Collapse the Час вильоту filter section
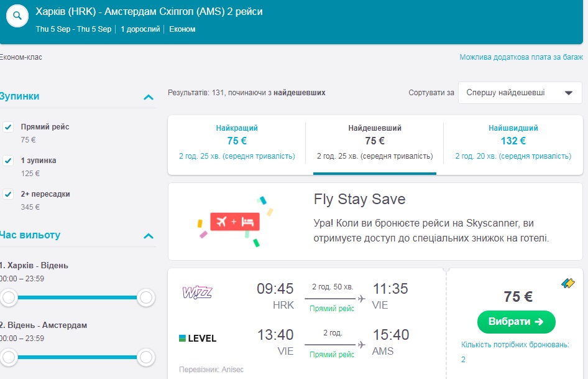 148,236
